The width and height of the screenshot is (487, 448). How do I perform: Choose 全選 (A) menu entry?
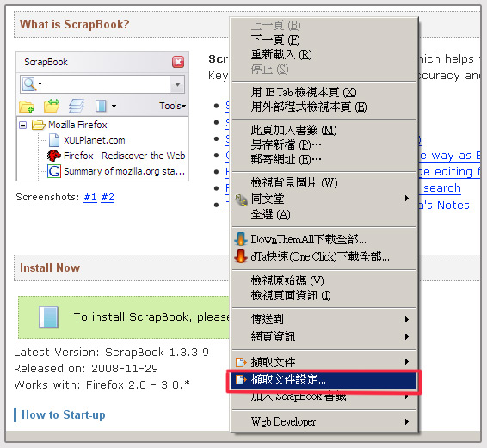point(324,214)
